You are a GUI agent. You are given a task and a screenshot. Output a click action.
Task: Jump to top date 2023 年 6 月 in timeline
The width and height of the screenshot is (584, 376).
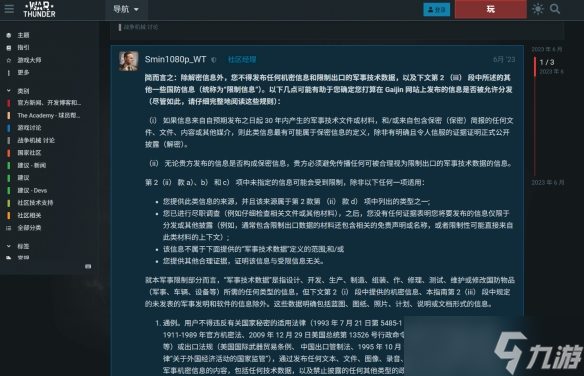click(547, 49)
